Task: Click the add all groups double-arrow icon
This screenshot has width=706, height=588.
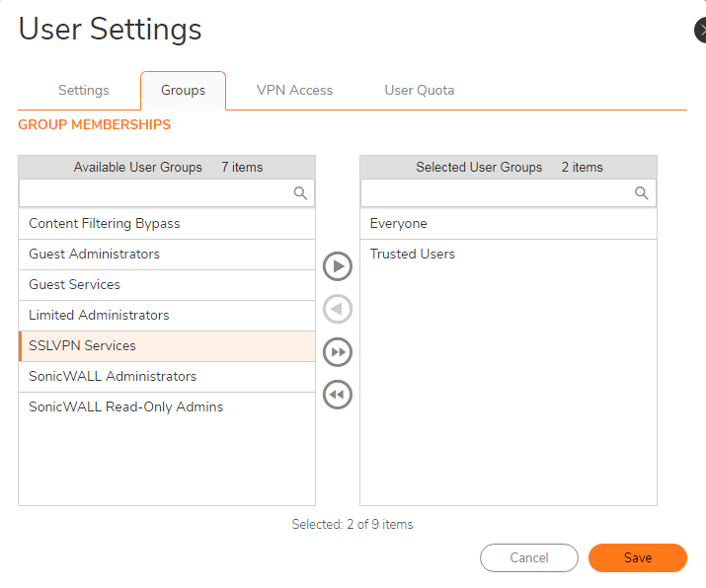Action: pos(338,352)
